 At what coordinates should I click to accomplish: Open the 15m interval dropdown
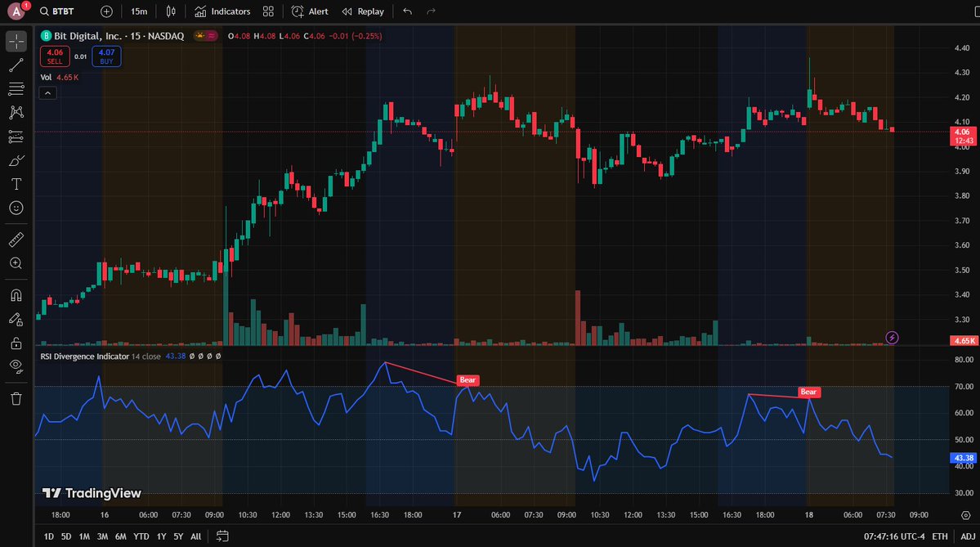(139, 11)
